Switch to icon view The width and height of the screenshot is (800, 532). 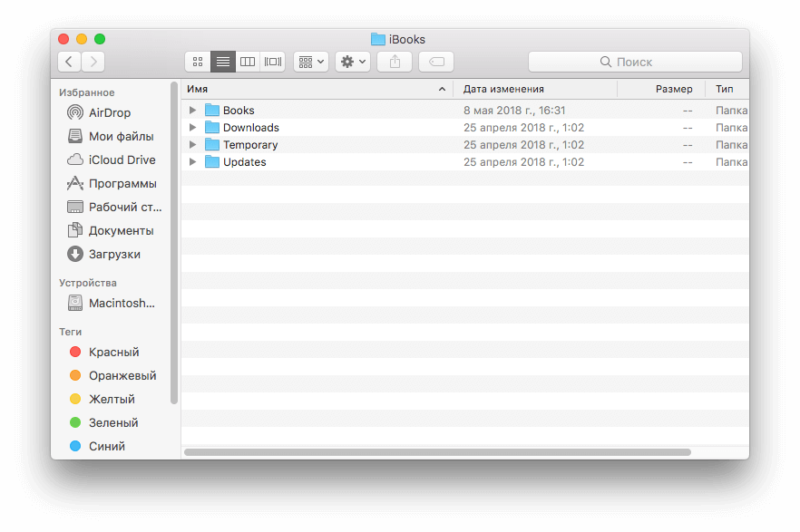198,62
